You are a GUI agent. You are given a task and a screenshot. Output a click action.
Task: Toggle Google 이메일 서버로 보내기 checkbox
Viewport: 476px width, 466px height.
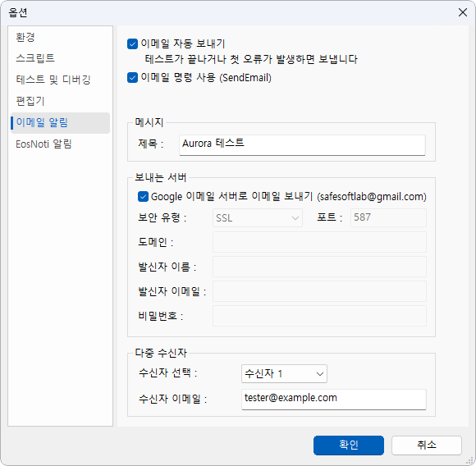pyautogui.click(x=143, y=197)
